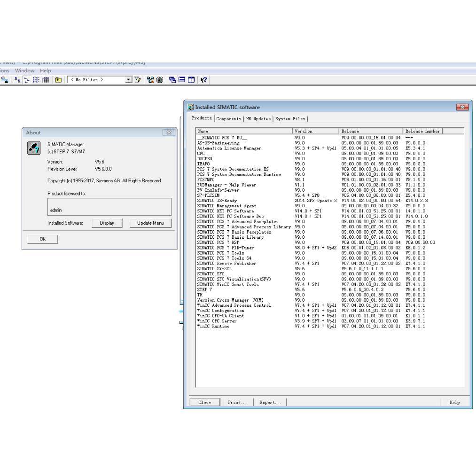Image resolution: width=476 pixels, height=476 pixels.
Task: Click Display installed software button
Action: pyautogui.click(x=107, y=223)
